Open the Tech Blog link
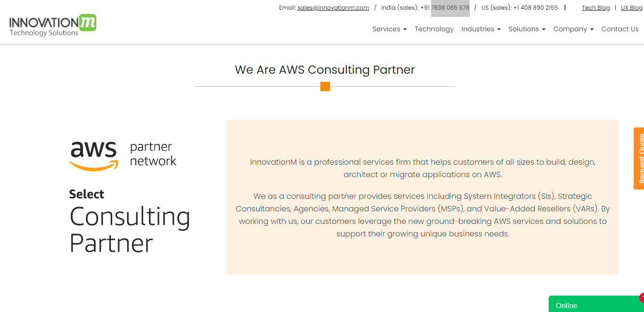This screenshot has width=644, height=312. tap(596, 8)
